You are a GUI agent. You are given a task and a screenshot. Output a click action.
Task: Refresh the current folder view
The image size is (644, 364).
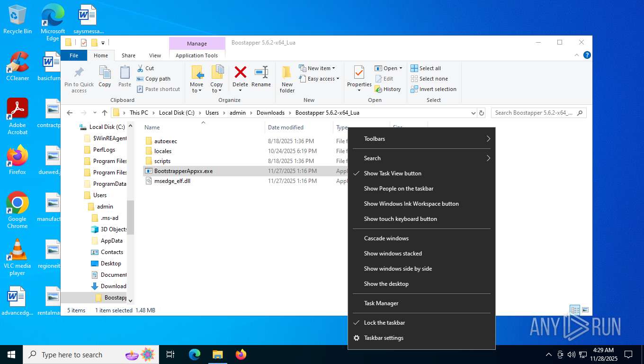click(482, 113)
